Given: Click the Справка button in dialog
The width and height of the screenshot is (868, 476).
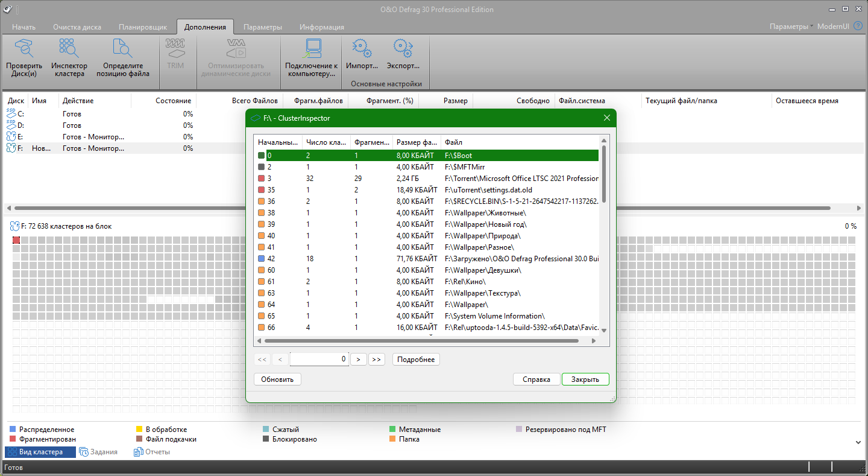Looking at the screenshot, I should 536,379.
